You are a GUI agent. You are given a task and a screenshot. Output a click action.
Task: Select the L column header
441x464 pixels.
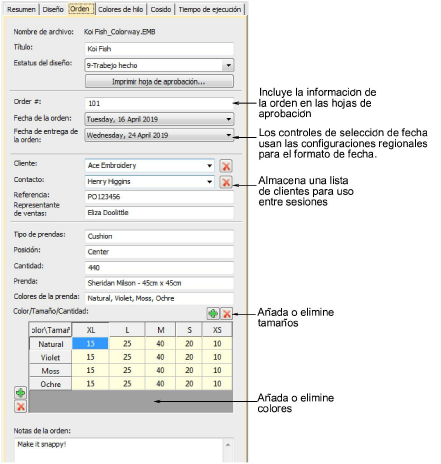click(x=127, y=330)
